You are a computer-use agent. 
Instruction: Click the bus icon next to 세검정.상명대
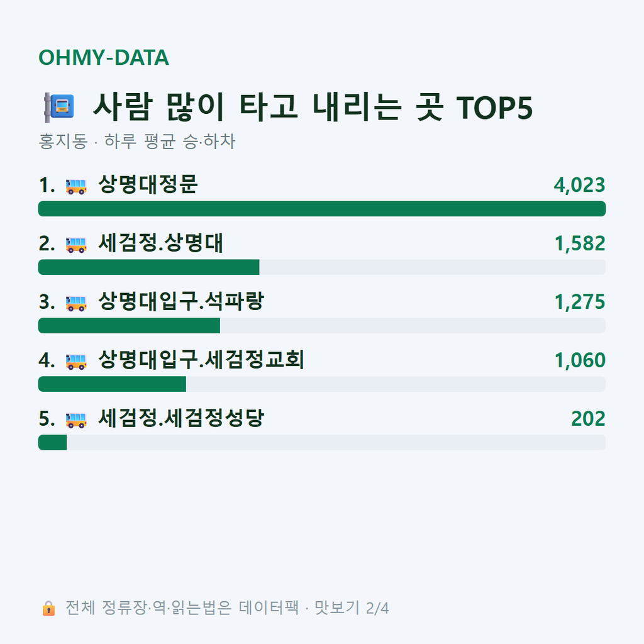click(x=76, y=245)
